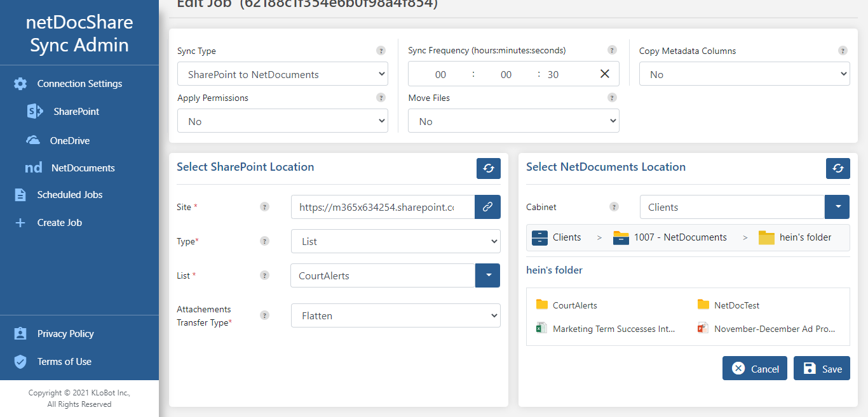The height and width of the screenshot is (417, 868).
Task: Click the OneDrive cloud icon
Action: (x=33, y=140)
